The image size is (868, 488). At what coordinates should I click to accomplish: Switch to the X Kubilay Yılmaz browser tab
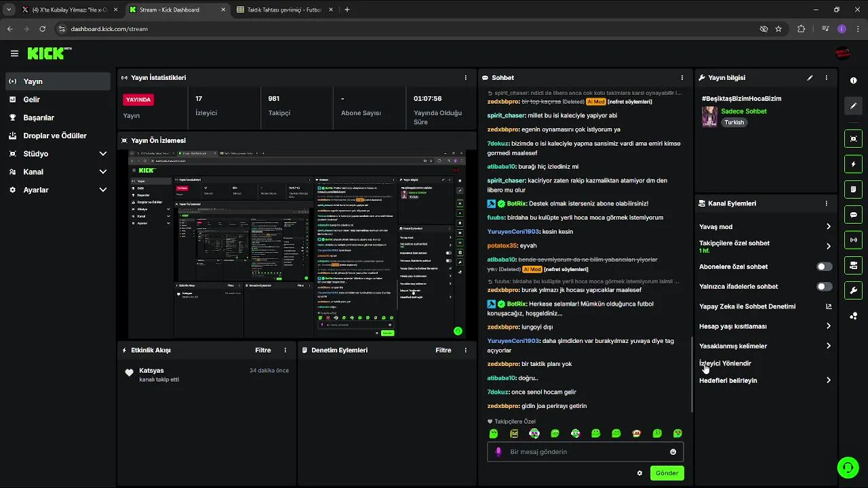click(x=69, y=9)
